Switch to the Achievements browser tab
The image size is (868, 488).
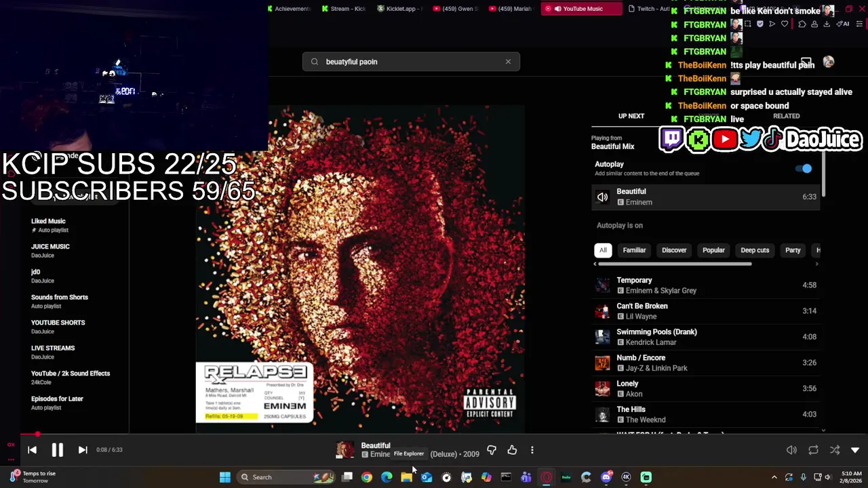[x=289, y=9]
